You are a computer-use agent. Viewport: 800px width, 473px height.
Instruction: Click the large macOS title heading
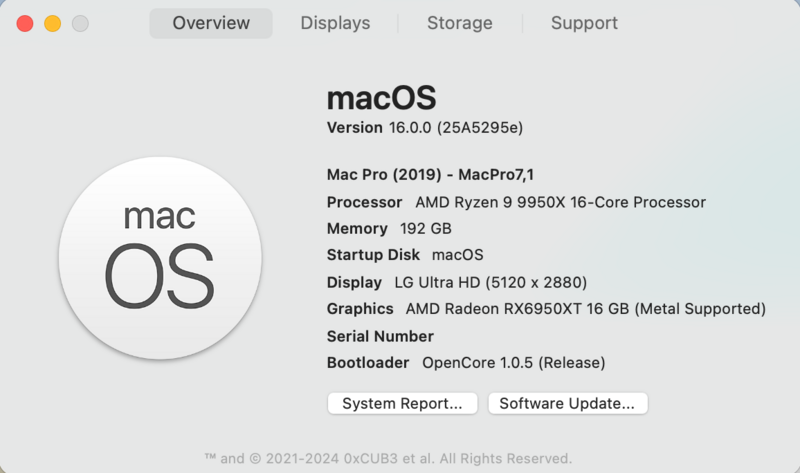[x=381, y=98]
